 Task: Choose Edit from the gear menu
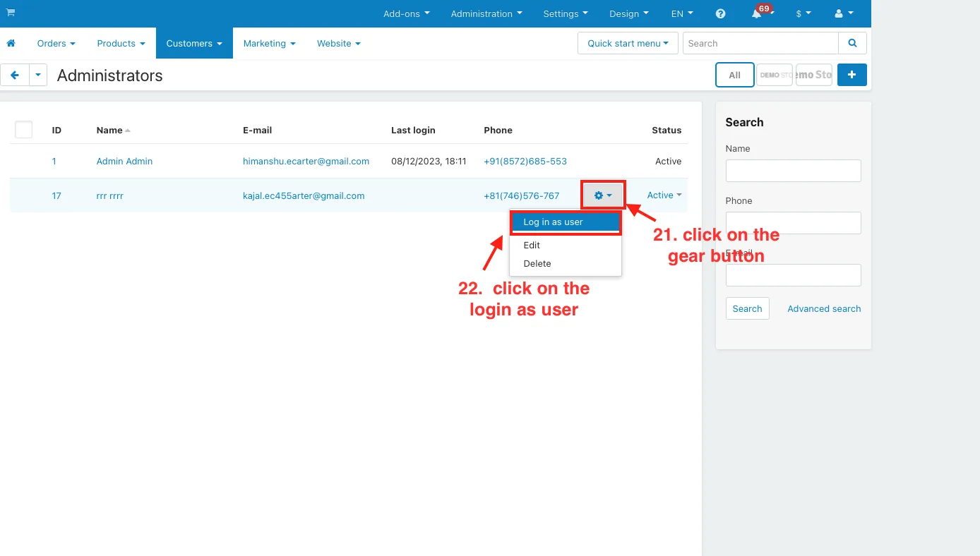click(532, 245)
